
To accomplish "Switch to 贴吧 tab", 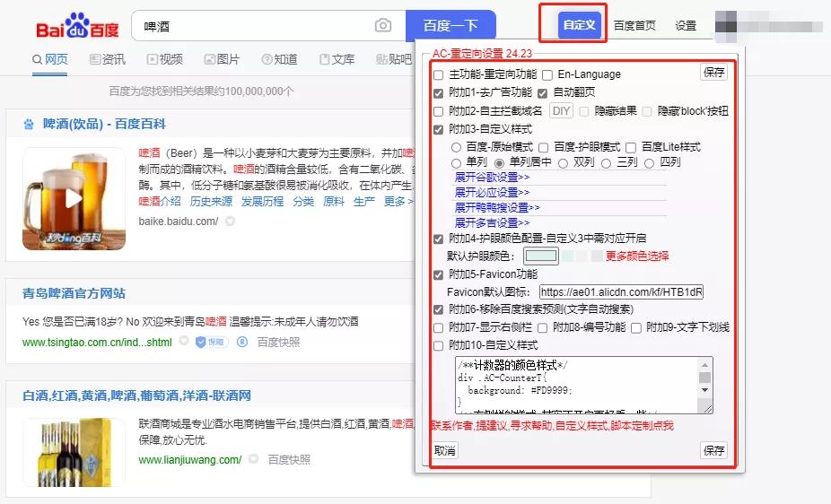I will click(x=393, y=59).
